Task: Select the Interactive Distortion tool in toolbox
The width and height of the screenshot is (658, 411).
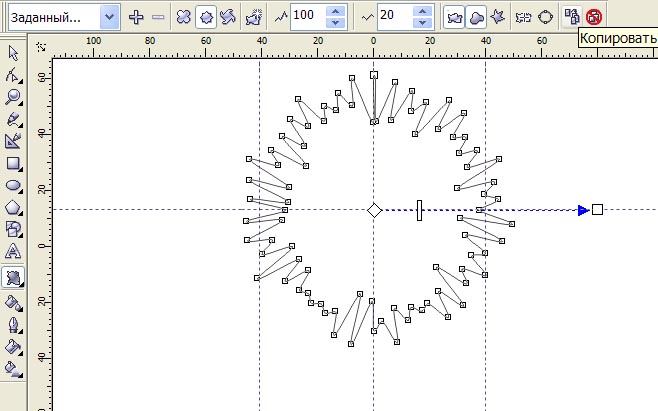Action: click(x=13, y=277)
